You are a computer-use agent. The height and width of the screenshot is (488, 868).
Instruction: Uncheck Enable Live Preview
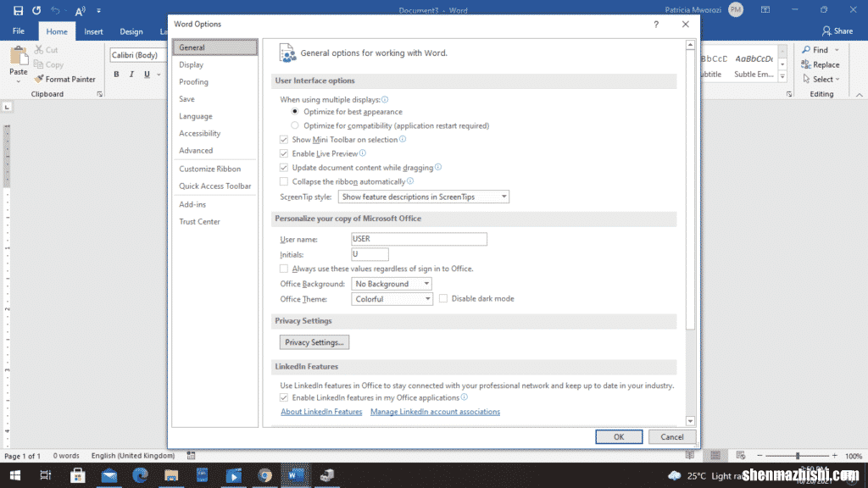284,153
